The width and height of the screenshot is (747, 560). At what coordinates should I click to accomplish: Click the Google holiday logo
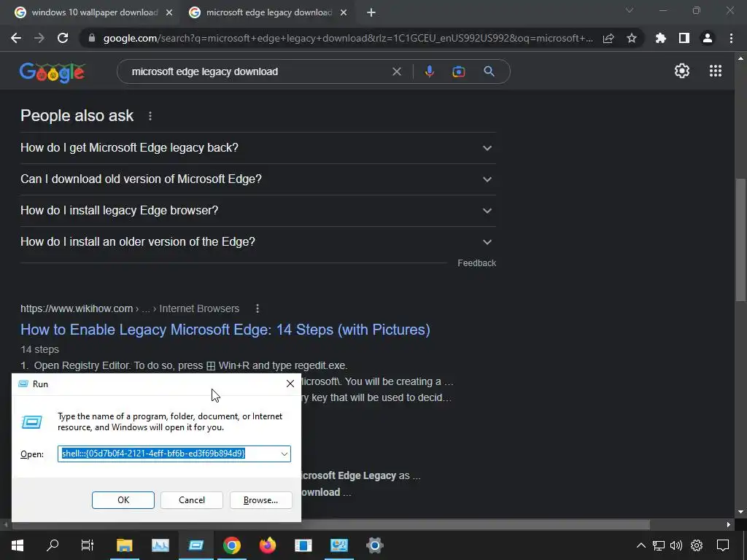(53, 72)
